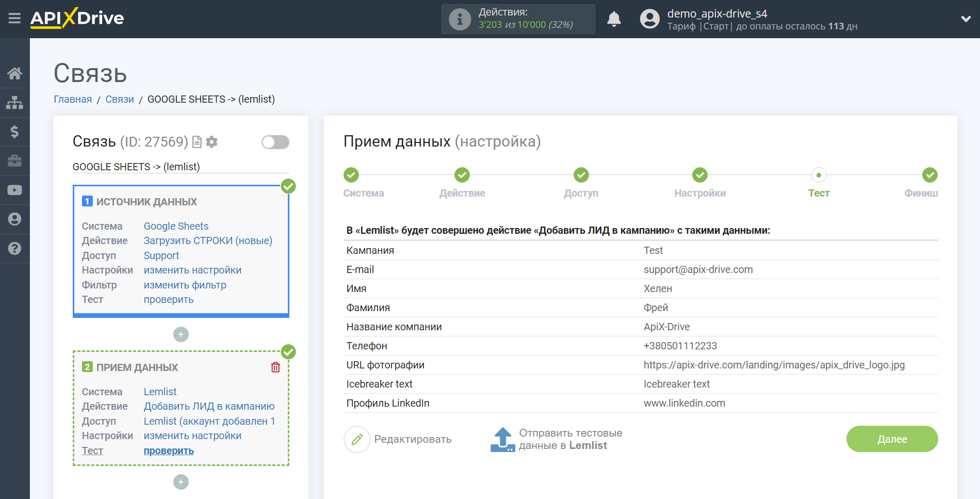Click the Далее button

tap(892, 439)
